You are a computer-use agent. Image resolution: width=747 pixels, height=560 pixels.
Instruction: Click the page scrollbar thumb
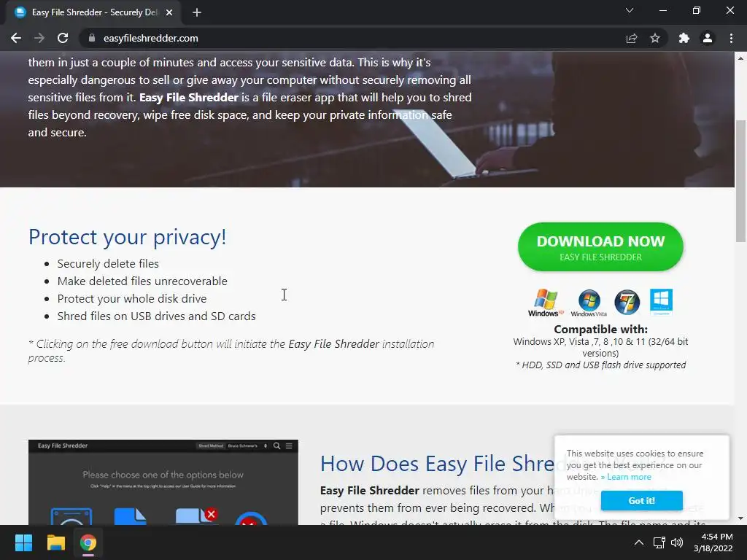[x=741, y=181]
